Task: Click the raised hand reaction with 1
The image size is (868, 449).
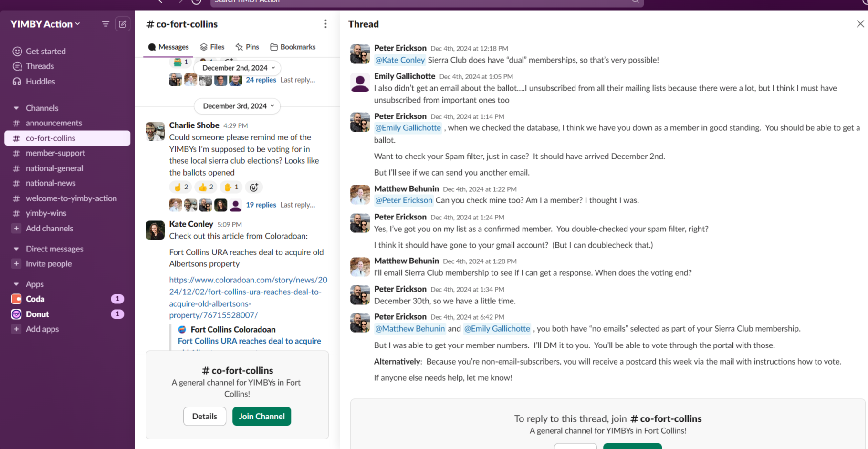Action: (231, 188)
